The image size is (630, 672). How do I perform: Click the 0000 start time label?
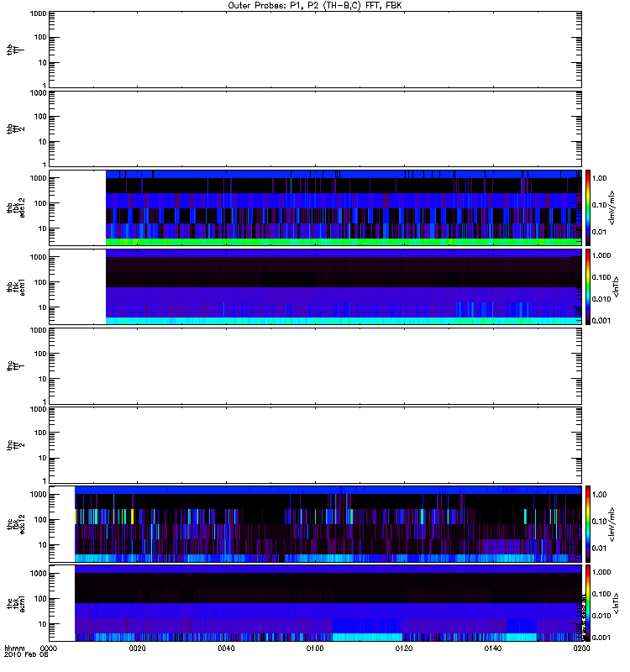[49, 648]
